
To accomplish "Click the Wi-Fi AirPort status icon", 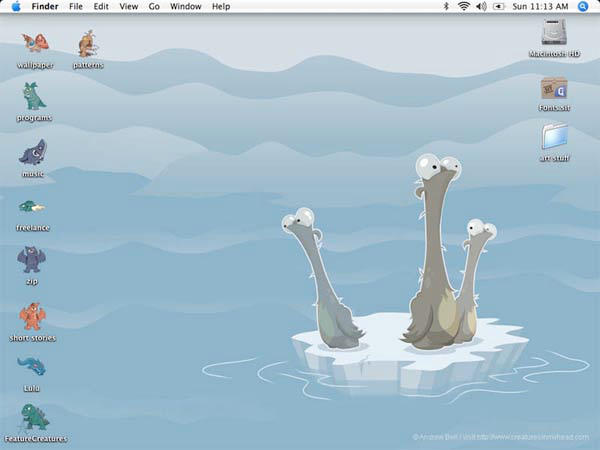I will [x=464, y=6].
